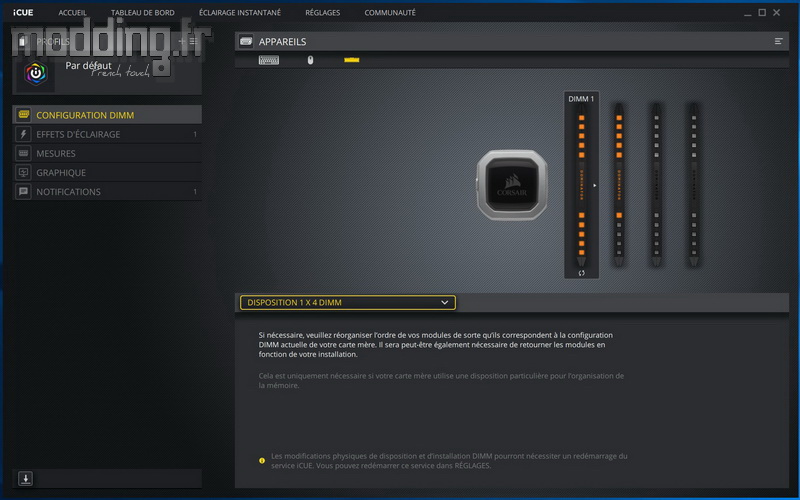Select the DIMM 1 memory module

tap(581, 185)
